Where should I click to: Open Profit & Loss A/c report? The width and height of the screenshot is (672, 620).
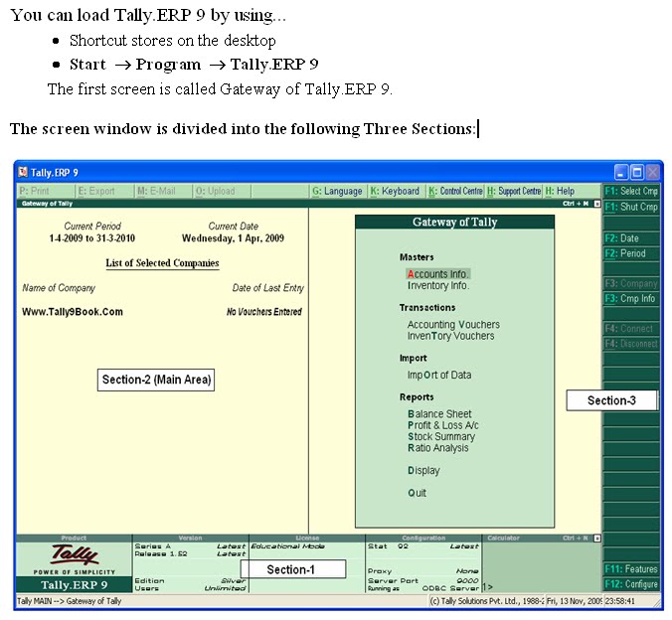pos(442,425)
